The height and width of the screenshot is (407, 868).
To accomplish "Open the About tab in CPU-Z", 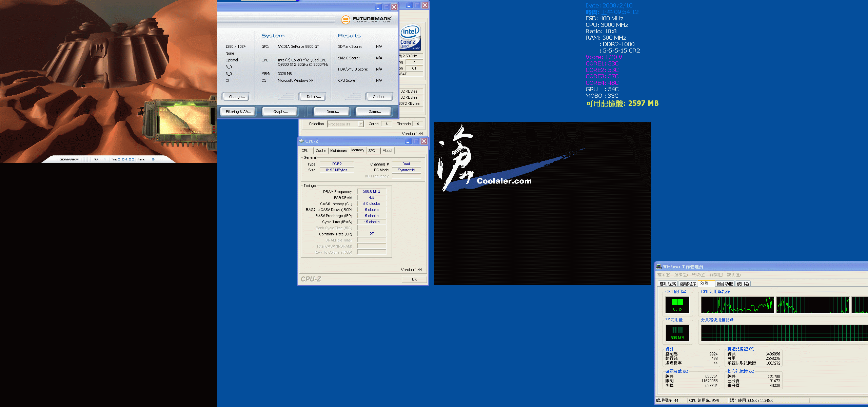I will pyautogui.click(x=388, y=151).
